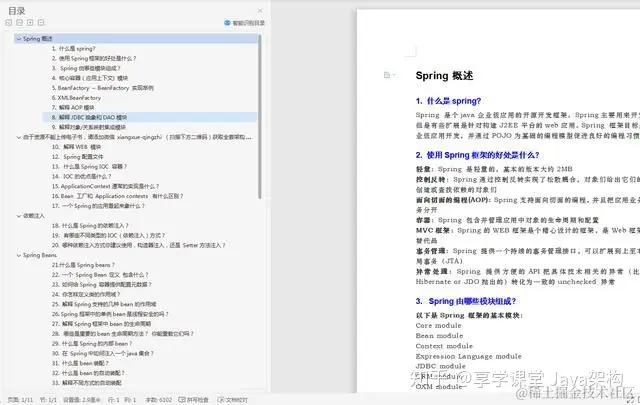Go to entry 20 about Setter 方法注入
This screenshot has width=640, height=405.
(x=139, y=245)
